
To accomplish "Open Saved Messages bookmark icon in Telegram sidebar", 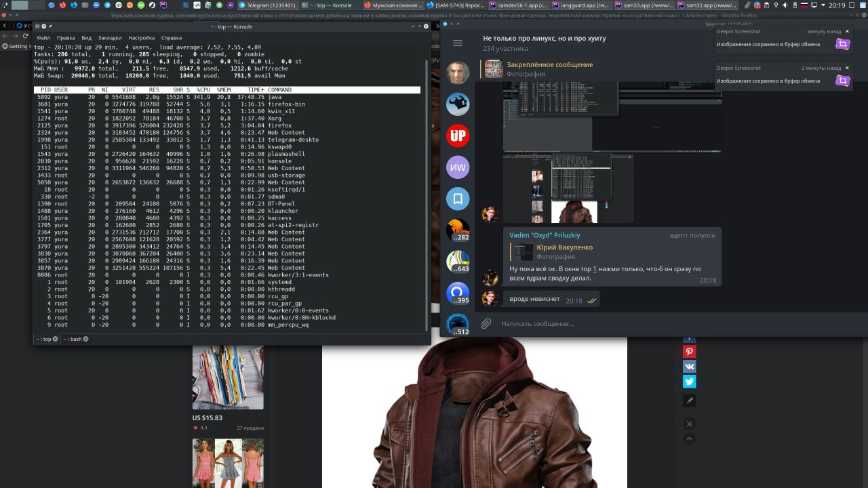I will click(x=458, y=199).
